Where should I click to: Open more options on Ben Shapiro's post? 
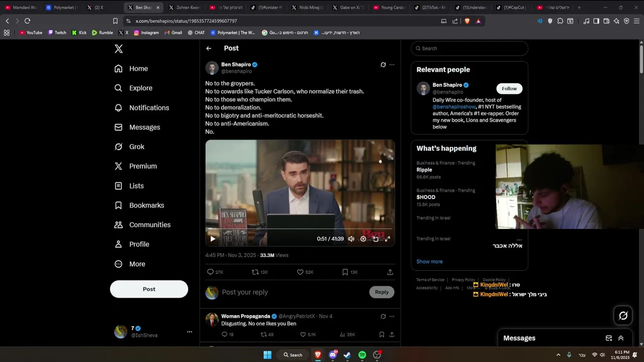[392, 64]
